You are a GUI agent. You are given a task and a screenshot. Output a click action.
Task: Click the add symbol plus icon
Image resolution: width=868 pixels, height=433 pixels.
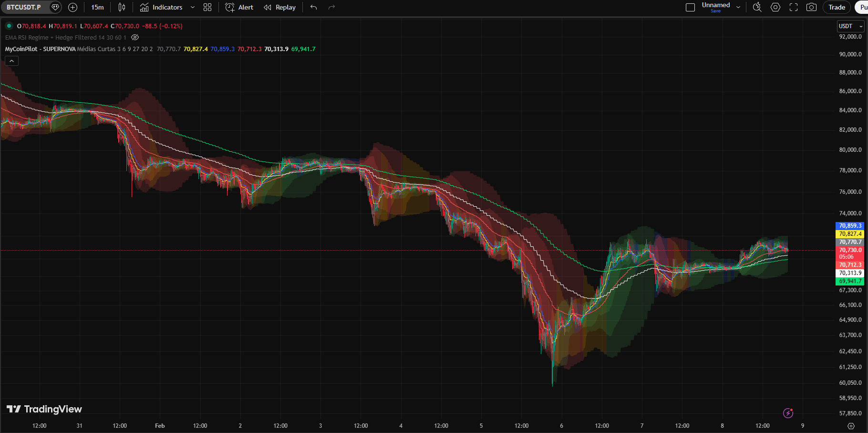72,7
